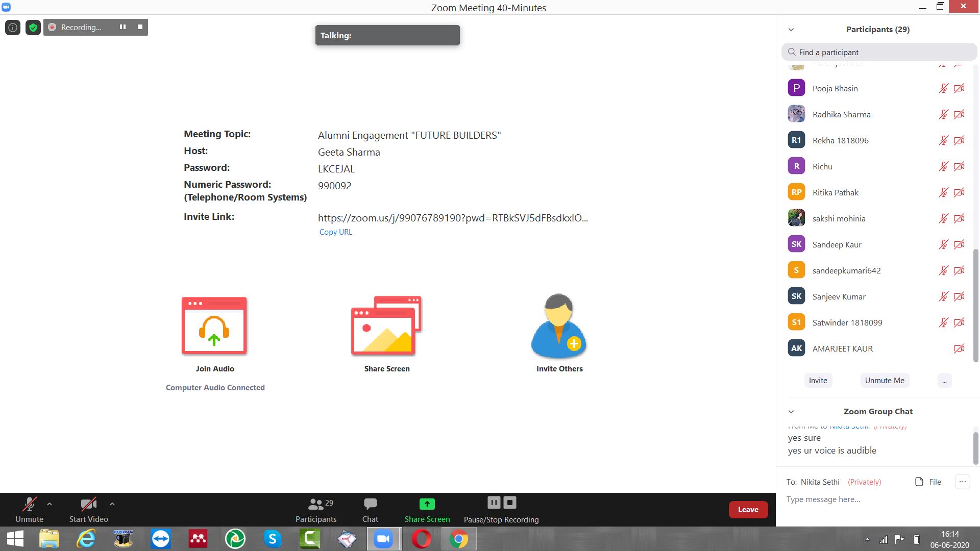Click Ritika Pathak's video off icon

point(959,192)
